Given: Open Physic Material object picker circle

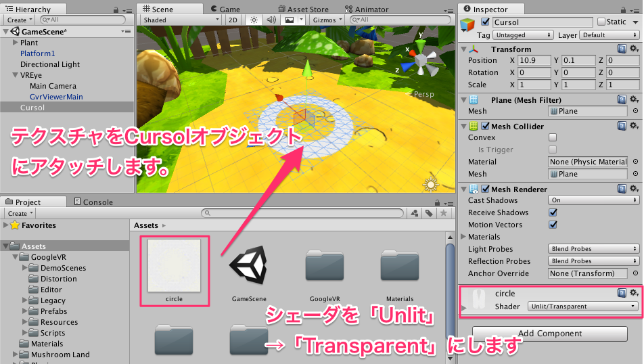Looking at the screenshot, I should tap(635, 162).
